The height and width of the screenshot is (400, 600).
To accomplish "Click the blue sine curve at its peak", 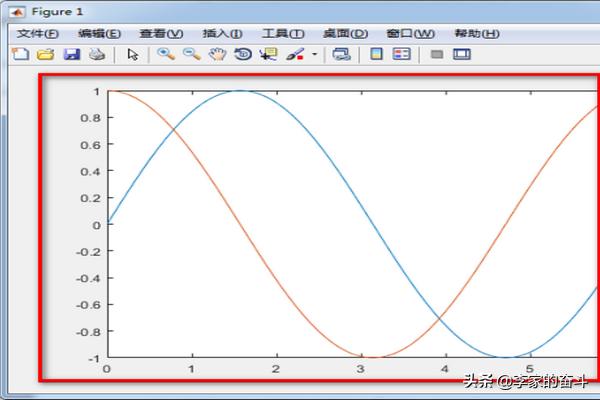I will [240, 91].
